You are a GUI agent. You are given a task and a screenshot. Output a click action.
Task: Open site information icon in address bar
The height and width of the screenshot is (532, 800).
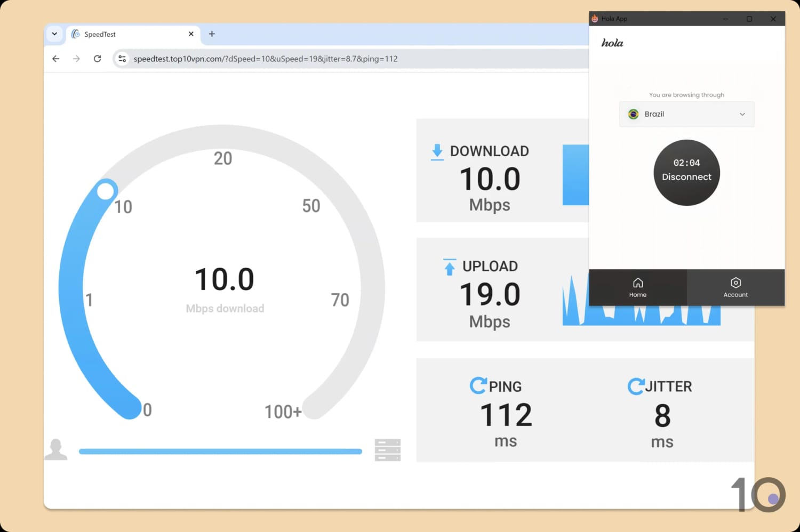pyautogui.click(x=122, y=59)
